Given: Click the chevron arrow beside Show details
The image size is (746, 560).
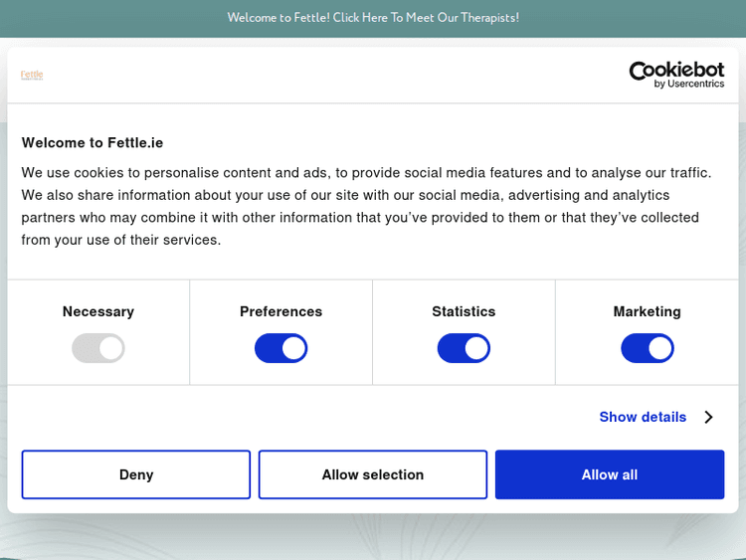Looking at the screenshot, I should (708, 417).
